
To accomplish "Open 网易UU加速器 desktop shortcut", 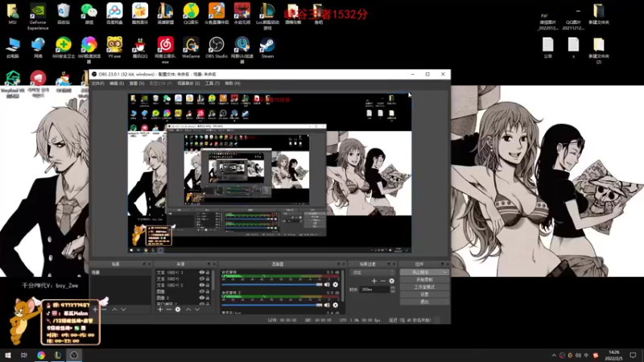I will point(242,50).
